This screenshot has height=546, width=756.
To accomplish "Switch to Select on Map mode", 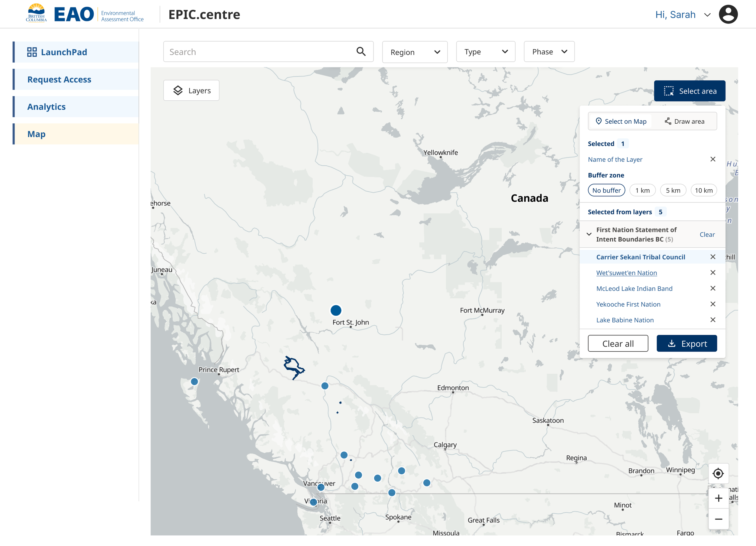I will click(621, 121).
